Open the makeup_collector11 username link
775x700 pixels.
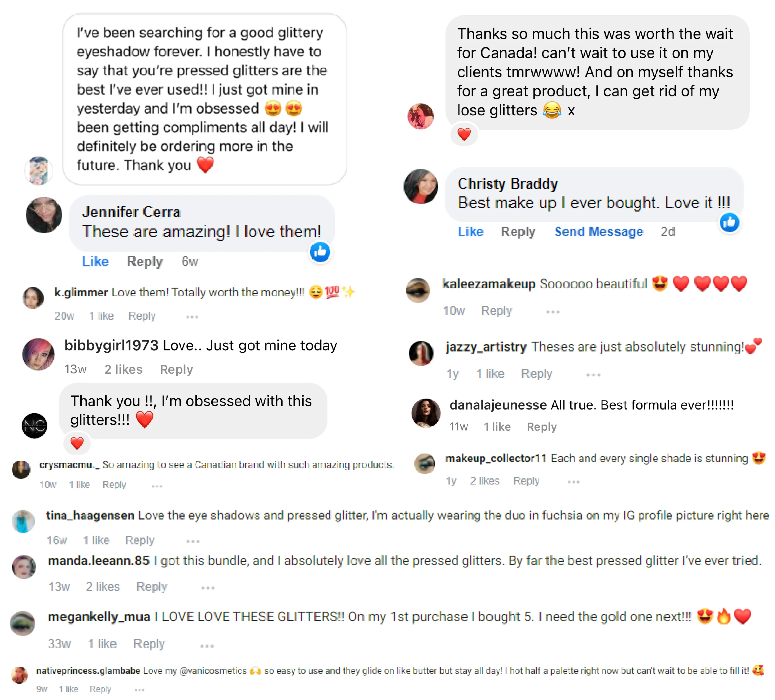coord(496,458)
